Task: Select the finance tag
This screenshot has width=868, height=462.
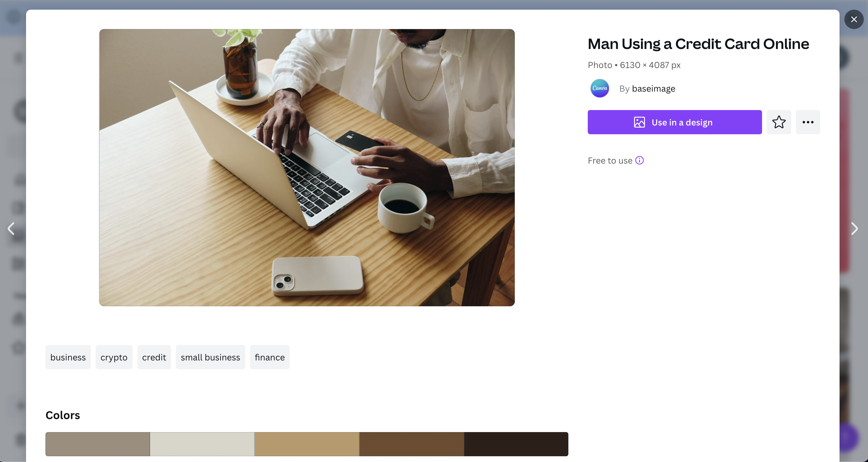Action: pos(270,357)
